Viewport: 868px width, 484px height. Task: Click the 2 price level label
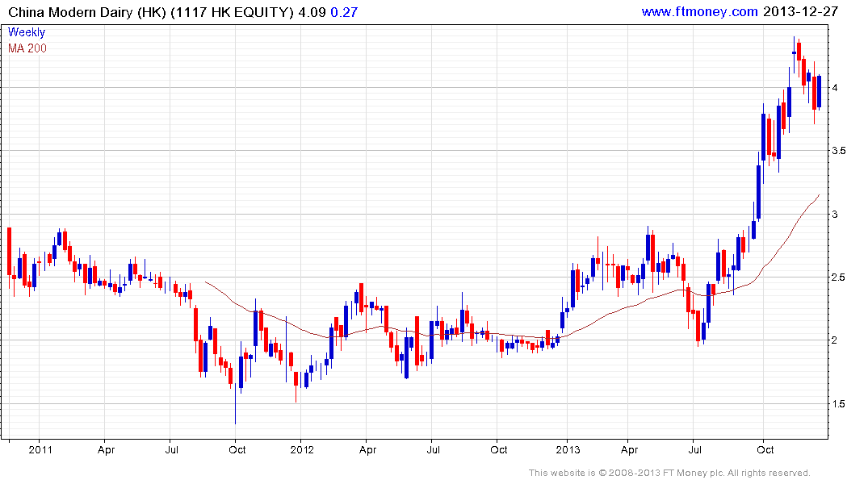[835, 340]
